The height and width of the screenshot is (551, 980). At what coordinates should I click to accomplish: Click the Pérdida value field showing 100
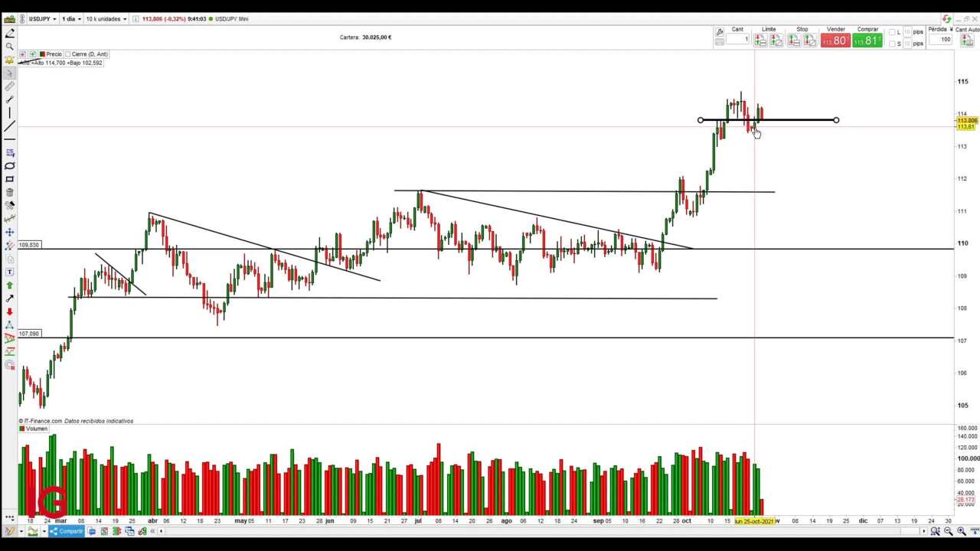coord(940,39)
